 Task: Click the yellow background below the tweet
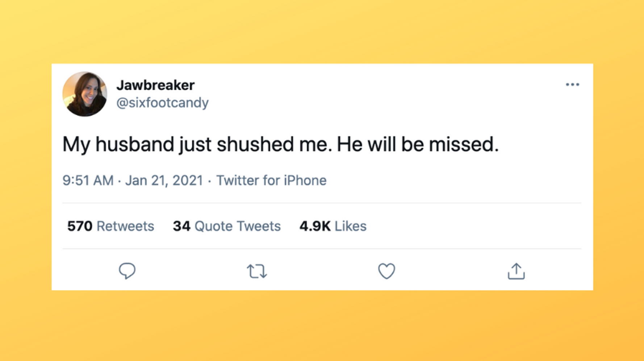(x=322, y=326)
